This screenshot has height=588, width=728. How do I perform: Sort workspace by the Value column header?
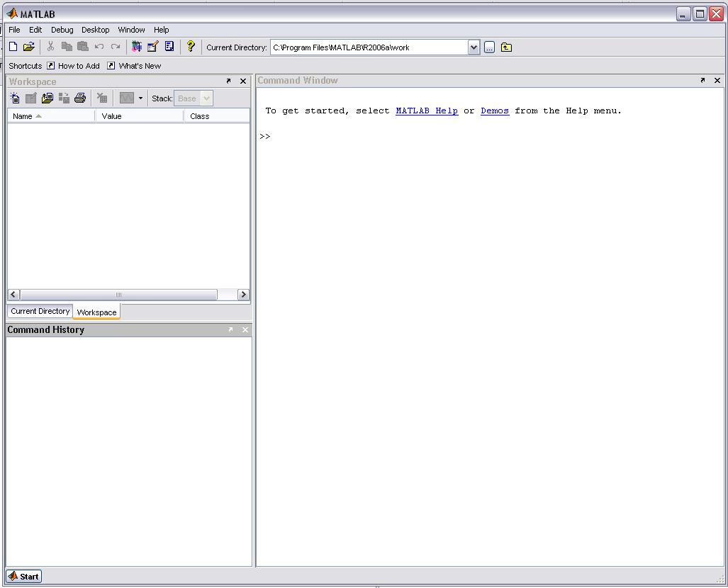tap(139, 116)
